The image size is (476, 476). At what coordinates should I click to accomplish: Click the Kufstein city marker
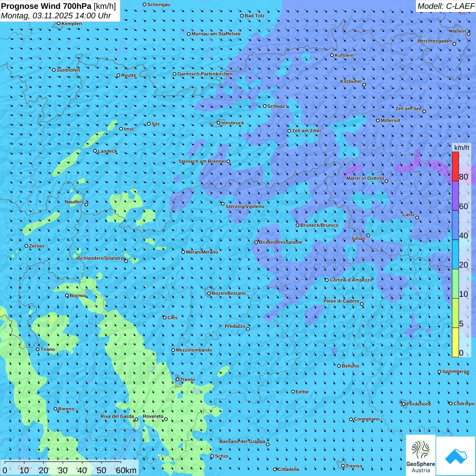click(x=332, y=55)
